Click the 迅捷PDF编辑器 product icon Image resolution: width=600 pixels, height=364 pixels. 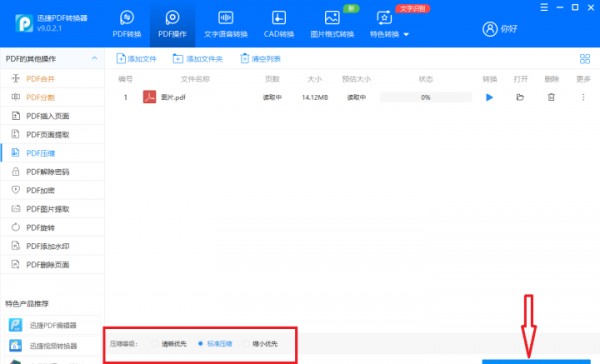pos(16,325)
